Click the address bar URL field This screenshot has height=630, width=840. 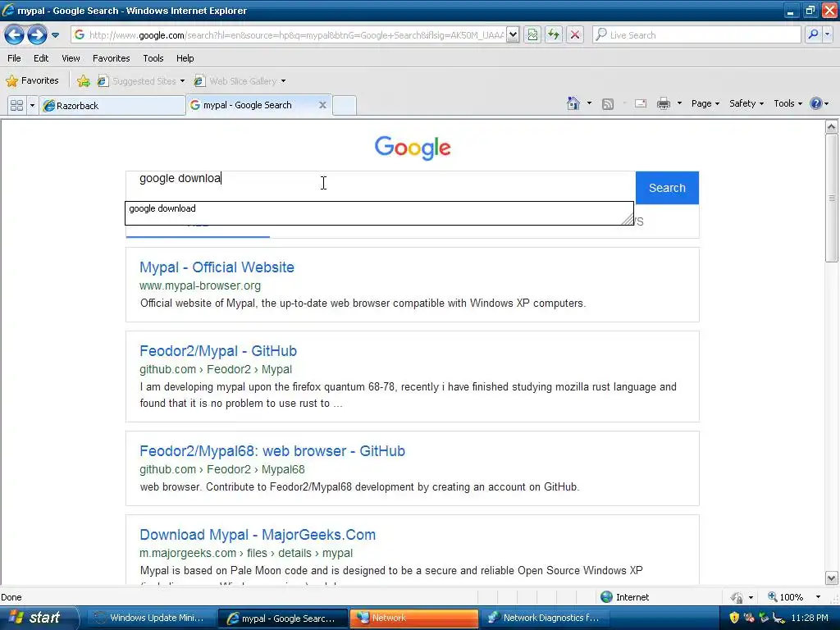tap(289, 35)
